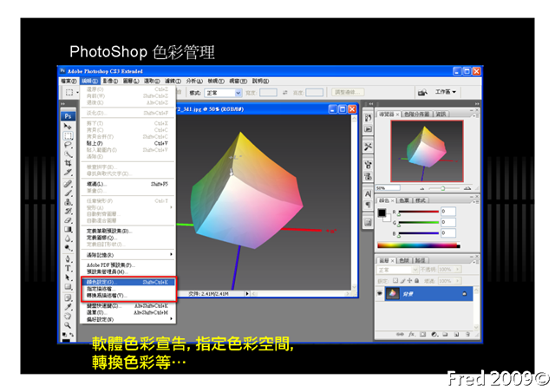Hide the 背景 layer with the eye icon

click(380, 293)
